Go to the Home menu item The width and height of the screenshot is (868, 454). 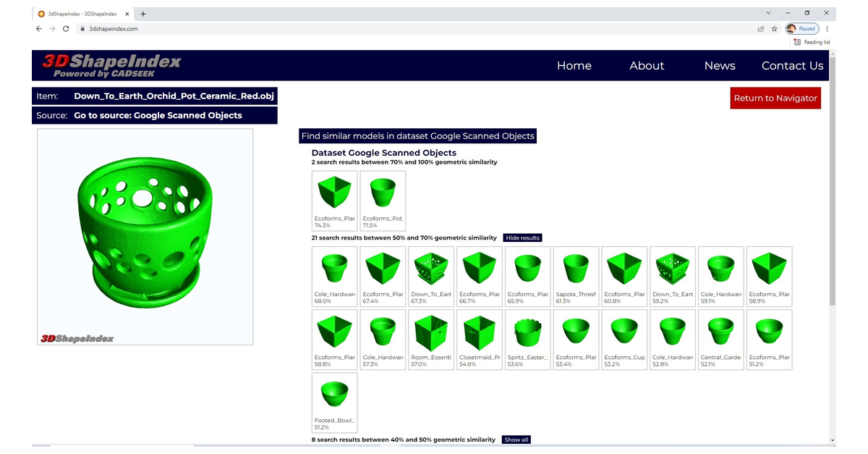point(574,66)
